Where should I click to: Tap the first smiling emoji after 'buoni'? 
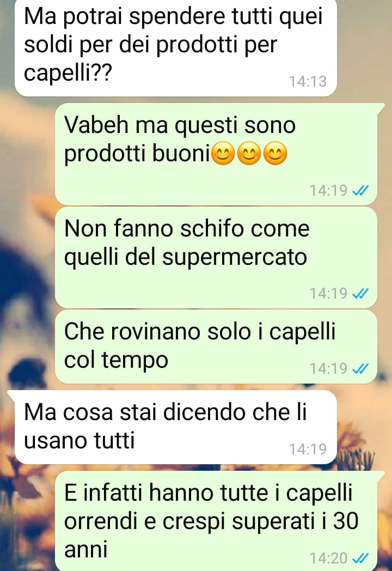(223, 153)
